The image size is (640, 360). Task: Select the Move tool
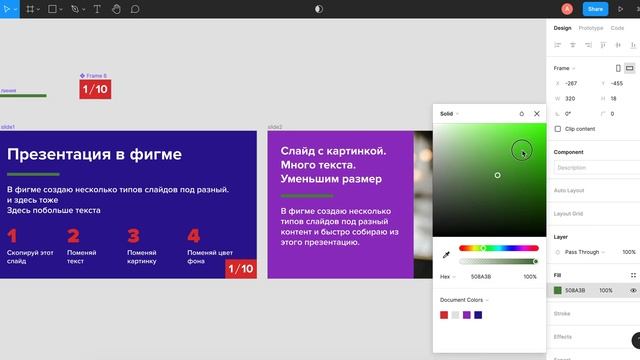pyautogui.click(x=7, y=9)
